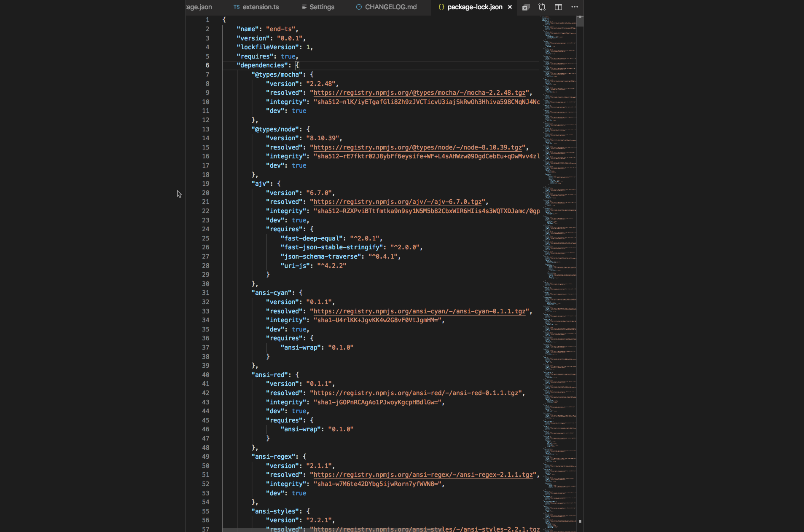Click the "ajv" dependency key
The height and width of the screenshot is (532, 804).
[x=261, y=184]
